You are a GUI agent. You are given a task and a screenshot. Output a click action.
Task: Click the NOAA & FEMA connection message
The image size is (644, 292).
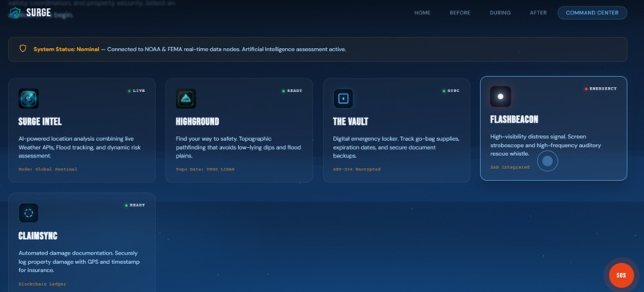227,50
